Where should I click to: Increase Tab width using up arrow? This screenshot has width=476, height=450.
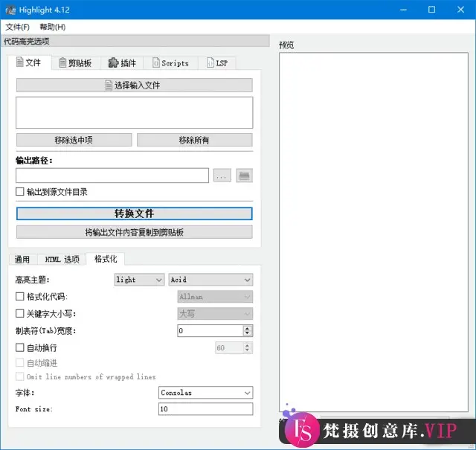(x=248, y=328)
